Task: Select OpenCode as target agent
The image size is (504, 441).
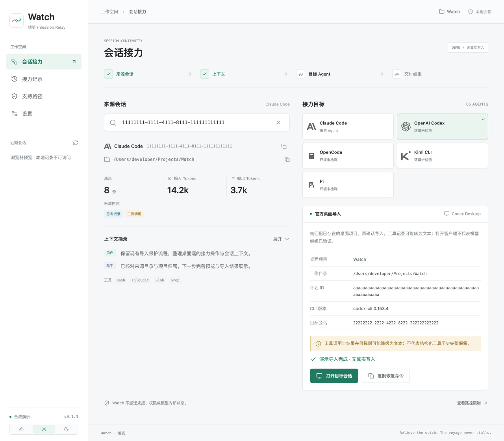Action: (x=348, y=156)
